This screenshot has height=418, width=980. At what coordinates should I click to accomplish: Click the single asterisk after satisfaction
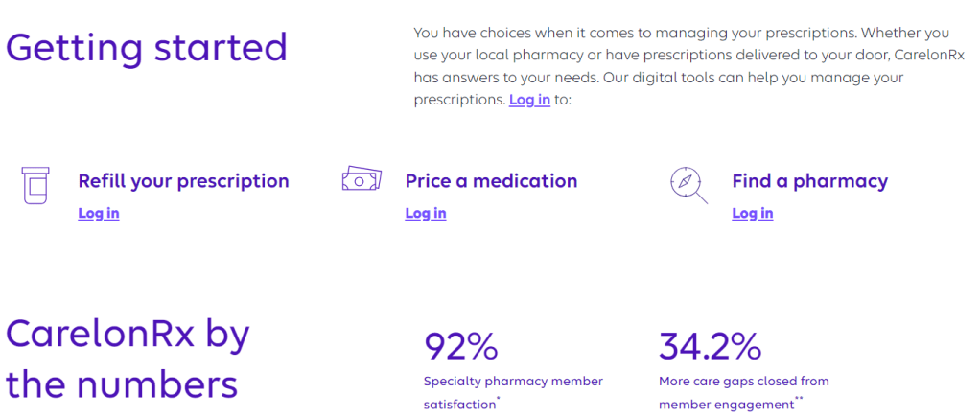(x=498, y=400)
